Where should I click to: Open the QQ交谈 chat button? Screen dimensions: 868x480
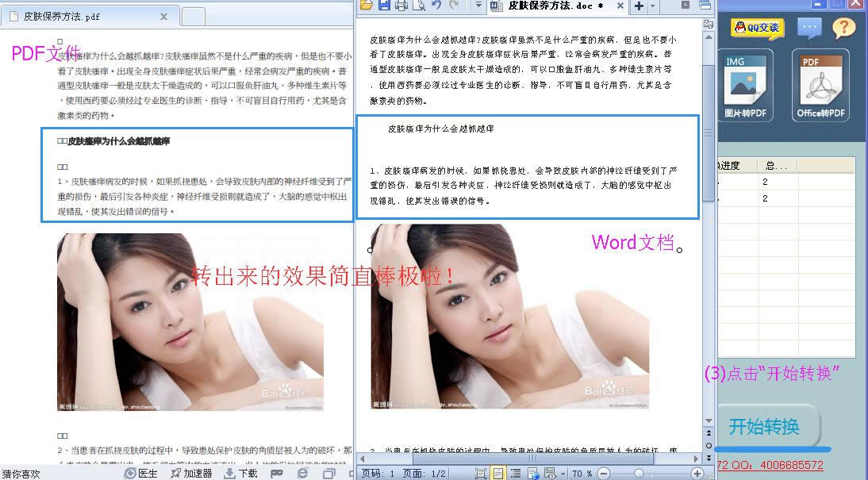pos(757,28)
